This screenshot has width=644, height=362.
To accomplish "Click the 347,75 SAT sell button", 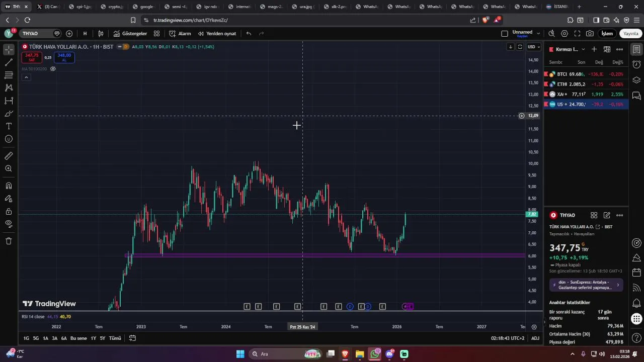I will click(x=32, y=57).
